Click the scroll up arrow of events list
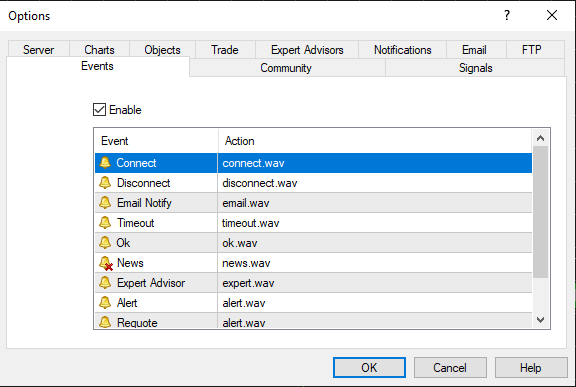Image resolution: width=576 pixels, height=387 pixels. pyautogui.click(x=540, y=138)
